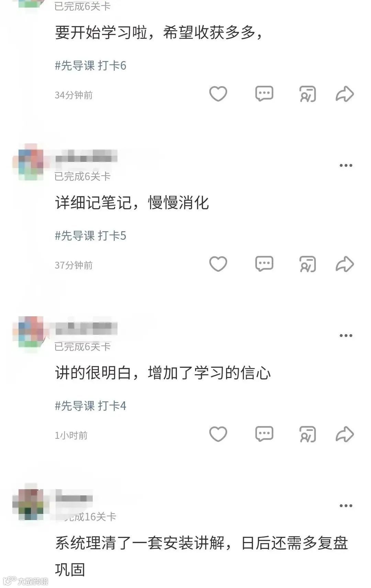371x588 pixels.
Task: Like the 详细记笔记 post with heart
Action: coord(218,264)
